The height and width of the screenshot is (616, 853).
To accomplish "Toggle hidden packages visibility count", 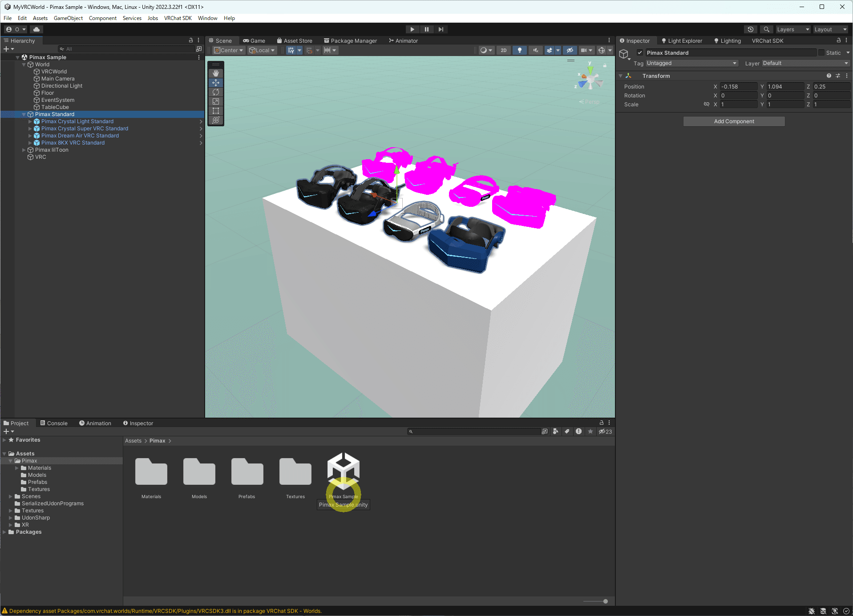I will [605, 431].
